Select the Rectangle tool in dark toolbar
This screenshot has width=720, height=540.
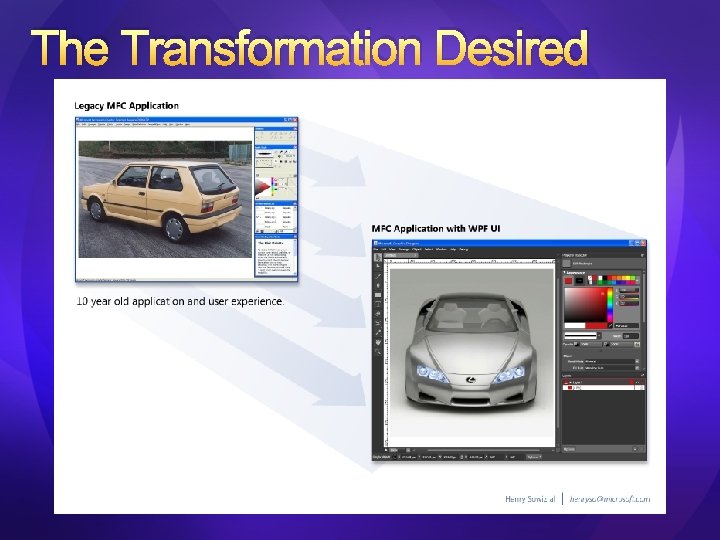(378, 295)
